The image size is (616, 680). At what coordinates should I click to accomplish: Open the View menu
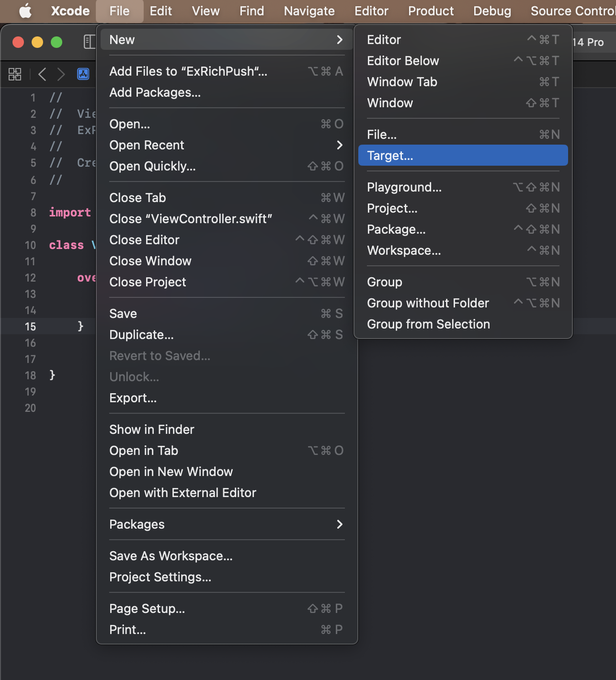click(205, 11)
